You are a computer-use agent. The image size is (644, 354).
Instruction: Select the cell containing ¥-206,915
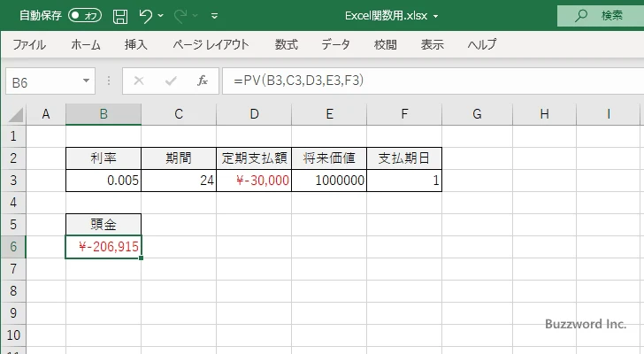(x=103, y=247)
